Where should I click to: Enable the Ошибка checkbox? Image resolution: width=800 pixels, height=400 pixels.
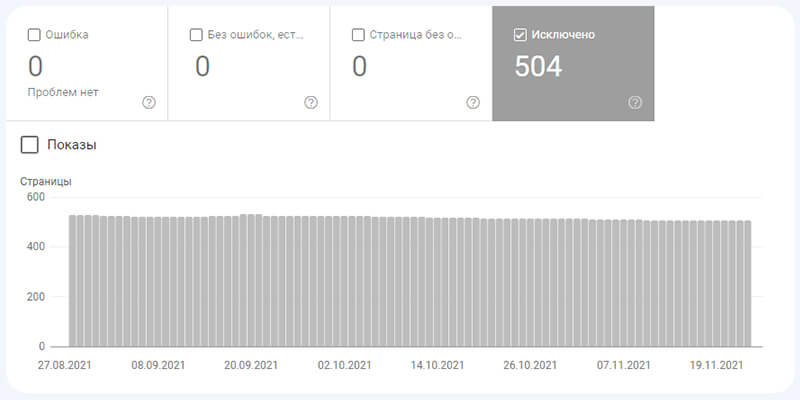(34, 35)
